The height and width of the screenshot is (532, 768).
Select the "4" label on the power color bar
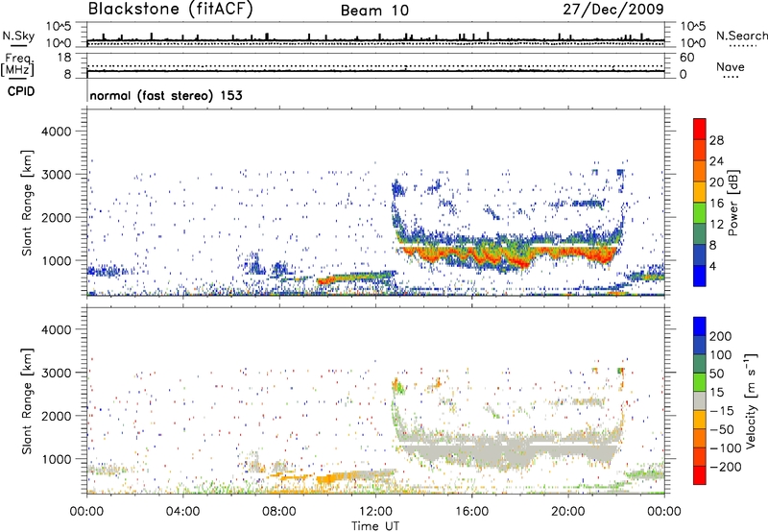coord(713,266)
